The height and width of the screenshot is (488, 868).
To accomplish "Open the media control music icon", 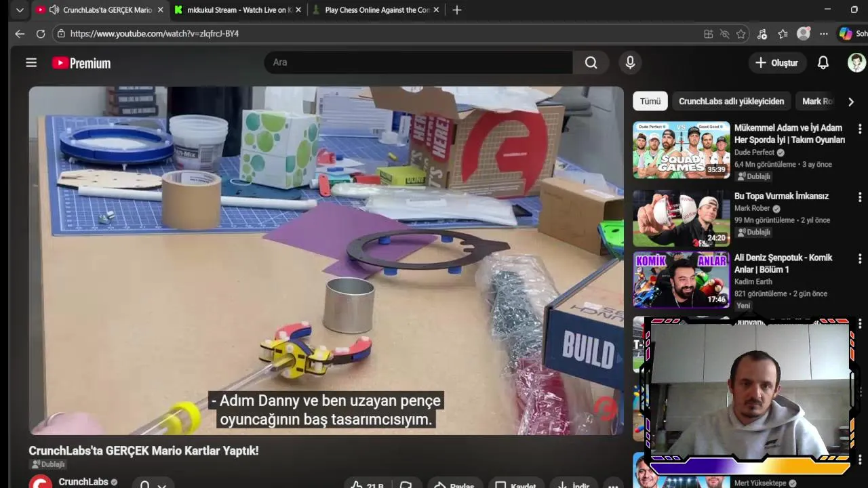I will tap(762, 34).
